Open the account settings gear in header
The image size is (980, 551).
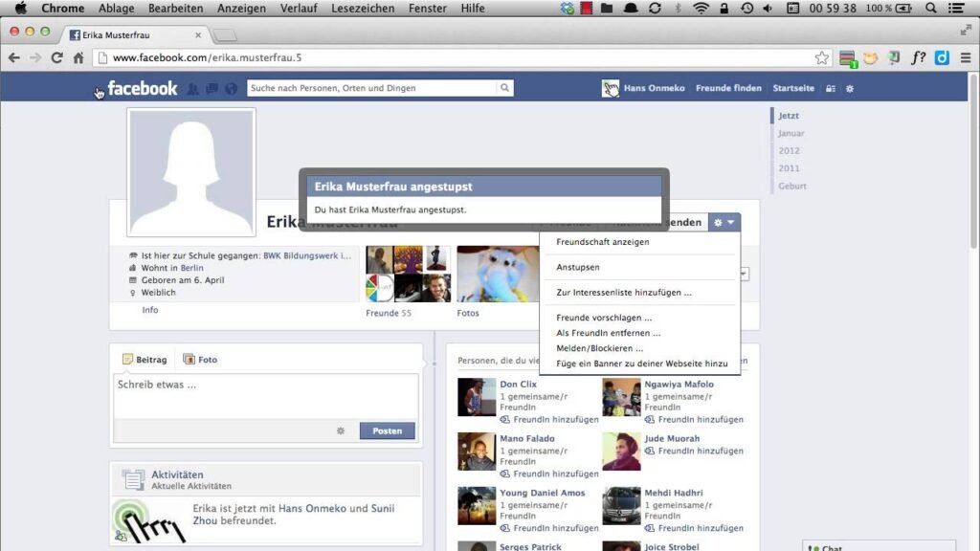point(850,89)
